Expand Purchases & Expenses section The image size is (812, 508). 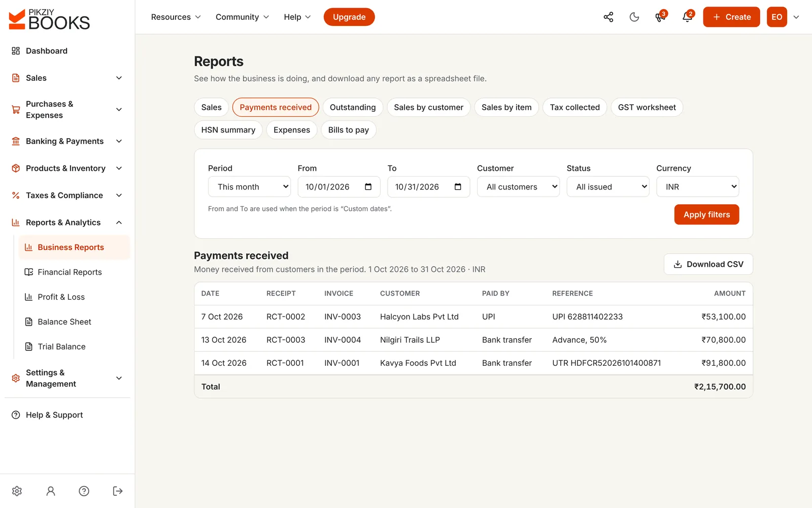67,110
